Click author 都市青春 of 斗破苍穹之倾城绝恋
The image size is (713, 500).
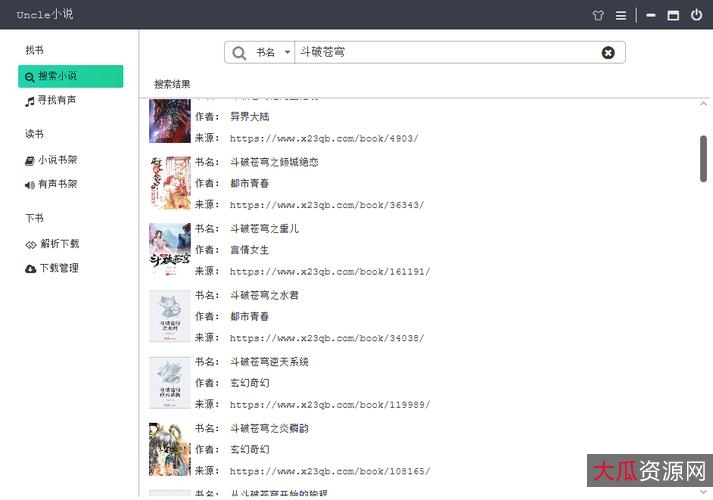pyautogui.click(x=250, y=184)
